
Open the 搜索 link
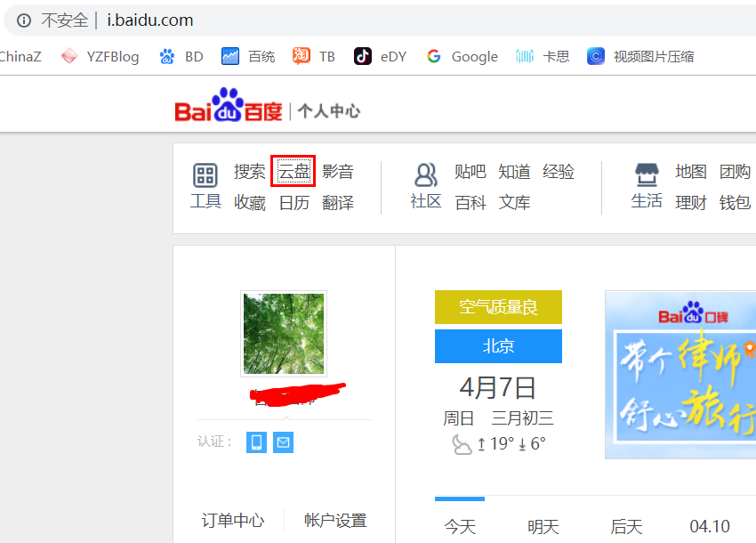point(249,171)
